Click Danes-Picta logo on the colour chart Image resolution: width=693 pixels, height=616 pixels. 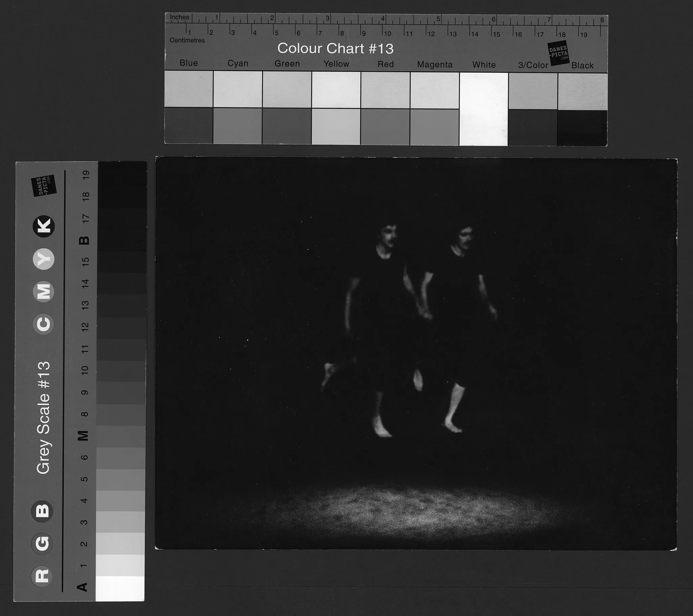click(x=558, y=53)
